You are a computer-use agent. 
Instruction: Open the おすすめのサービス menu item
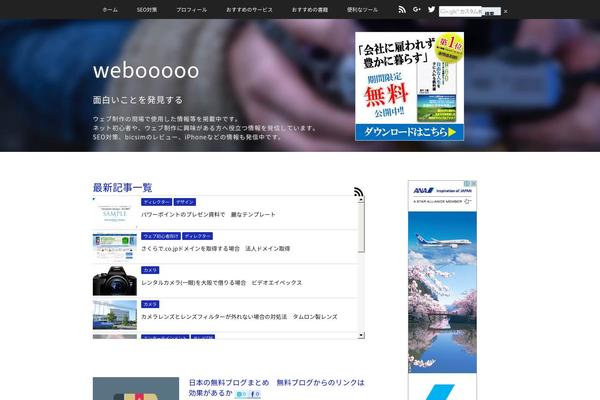click(x=249, y=10)
